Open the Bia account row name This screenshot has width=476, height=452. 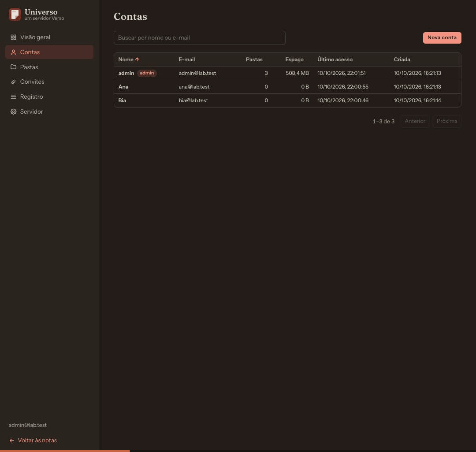click(x=122, y=100)
